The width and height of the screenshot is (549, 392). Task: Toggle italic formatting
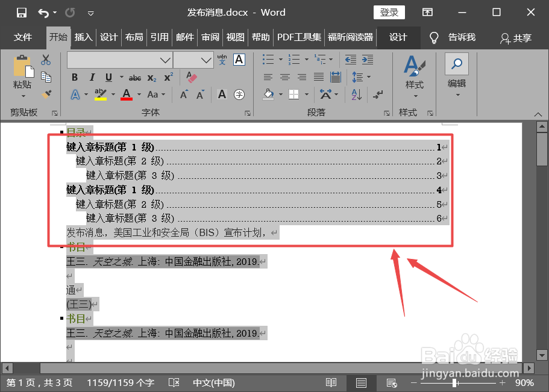(92, 76)
